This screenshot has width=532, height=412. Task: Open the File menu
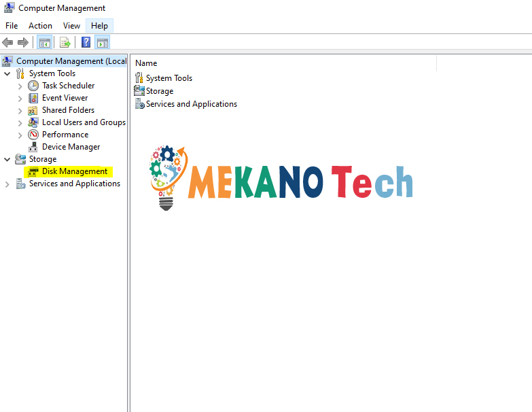[x=12, y=26]
